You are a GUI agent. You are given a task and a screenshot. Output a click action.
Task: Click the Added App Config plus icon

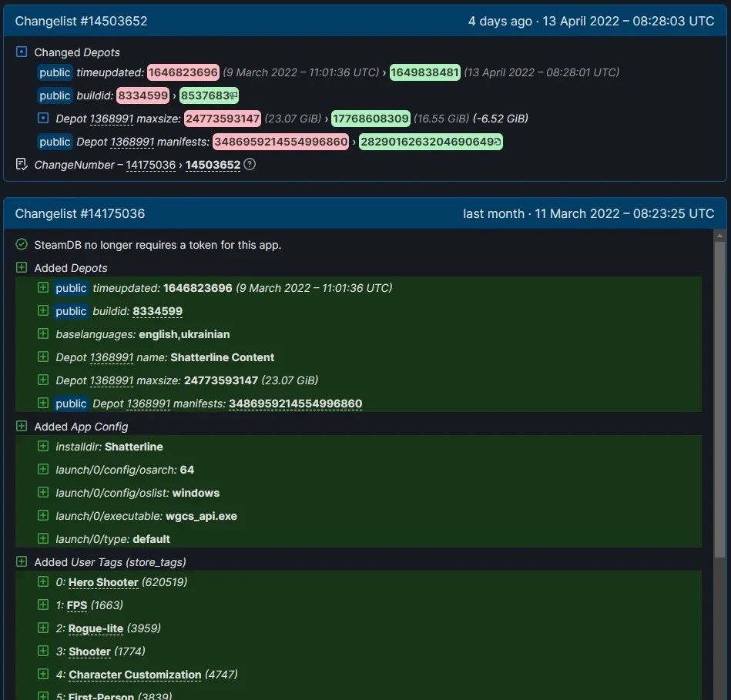pos(22,427)
